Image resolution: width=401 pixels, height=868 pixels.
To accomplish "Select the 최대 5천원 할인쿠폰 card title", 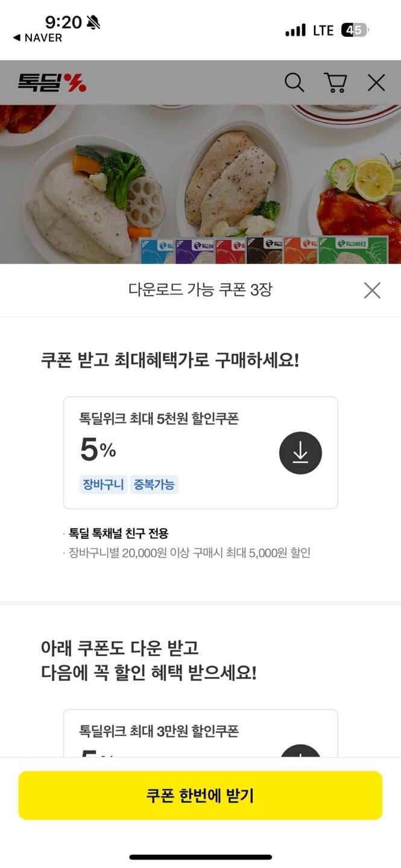I will [x=159, y=418].
